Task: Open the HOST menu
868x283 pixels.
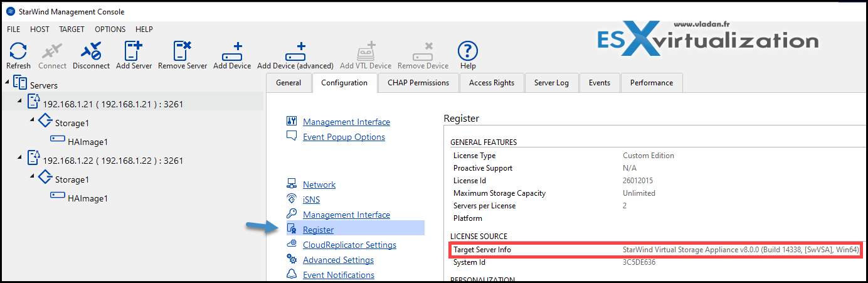Action: coord(40,29)
